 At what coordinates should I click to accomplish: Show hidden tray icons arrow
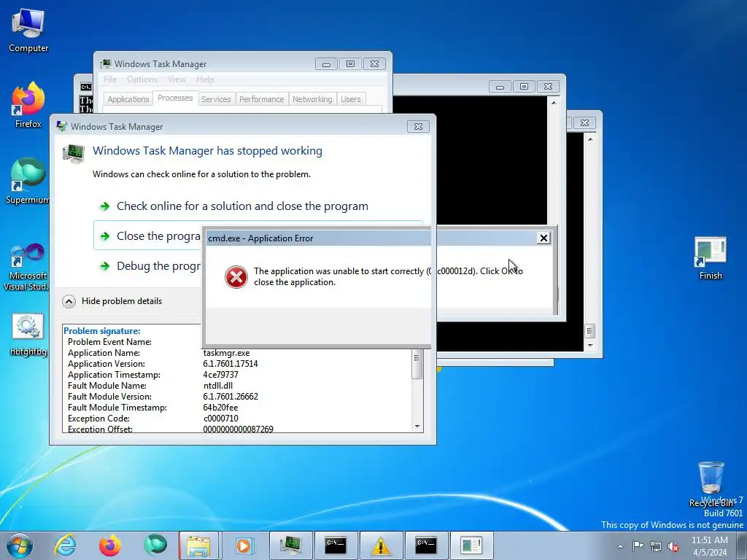[620, 546]
